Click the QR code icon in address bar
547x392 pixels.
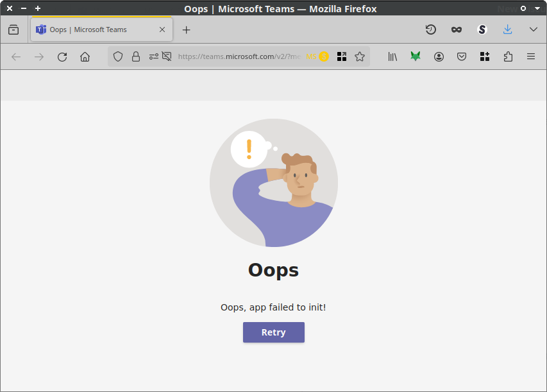(x=342, y=56)
